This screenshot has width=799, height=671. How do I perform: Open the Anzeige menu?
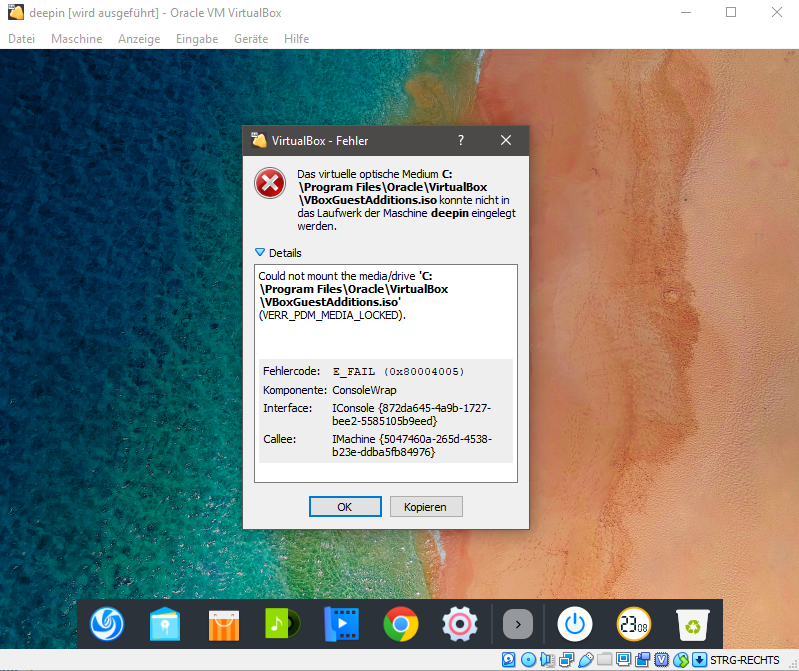[139, 39]
